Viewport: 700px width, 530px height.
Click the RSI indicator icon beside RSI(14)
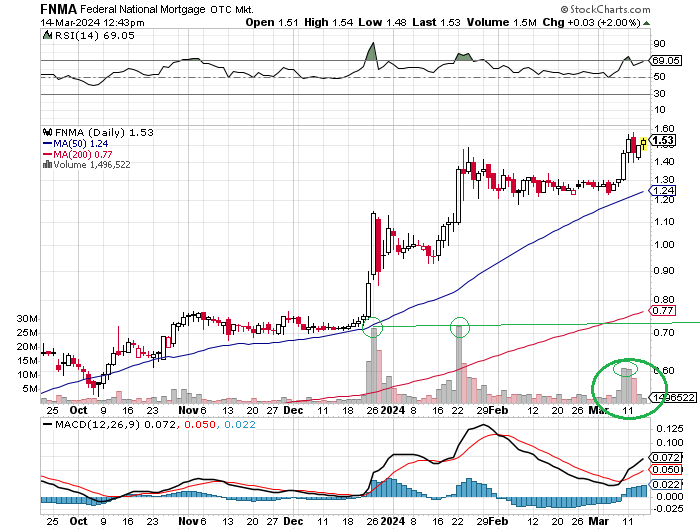tap(47, 35)
